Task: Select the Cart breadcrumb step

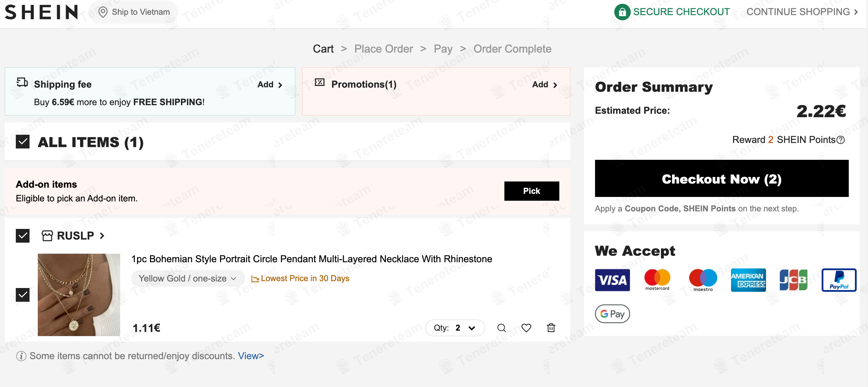Action: [x=323, y=49]
